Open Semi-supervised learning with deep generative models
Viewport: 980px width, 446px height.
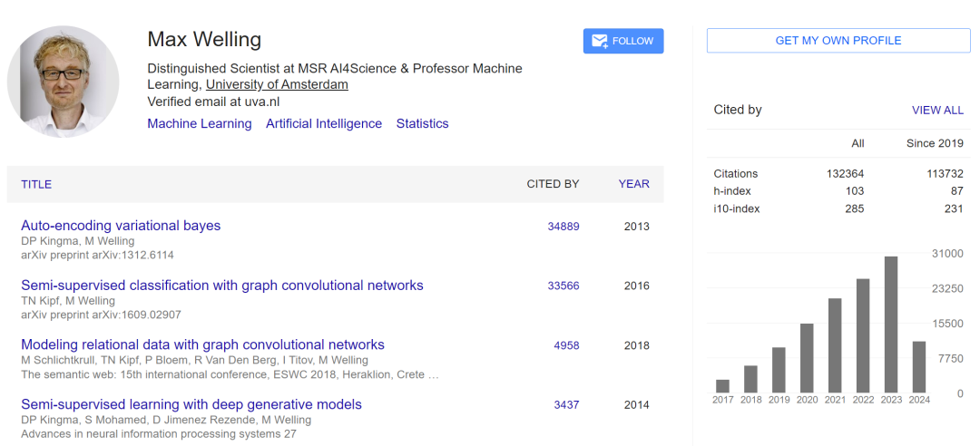191,404
